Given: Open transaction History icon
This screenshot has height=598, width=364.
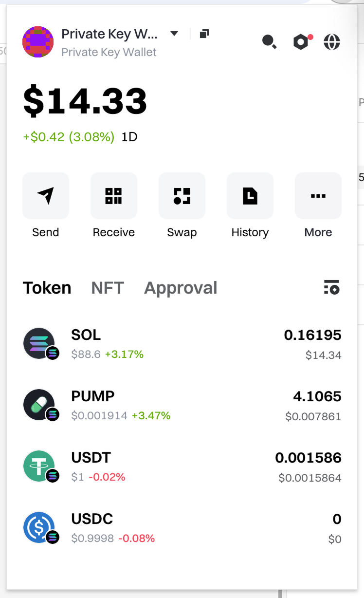Looking at the screenshot, I should [x=250, y=196].
